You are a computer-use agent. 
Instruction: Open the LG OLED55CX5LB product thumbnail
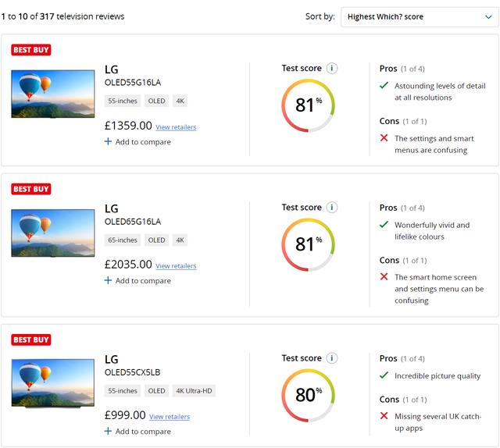pyautogui.click(x=53, y=383)
